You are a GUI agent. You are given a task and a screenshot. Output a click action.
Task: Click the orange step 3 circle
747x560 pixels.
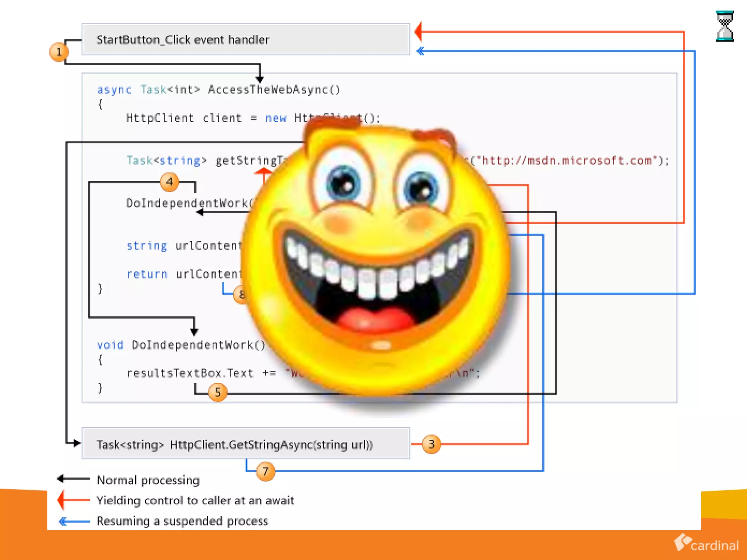point(431,444)
